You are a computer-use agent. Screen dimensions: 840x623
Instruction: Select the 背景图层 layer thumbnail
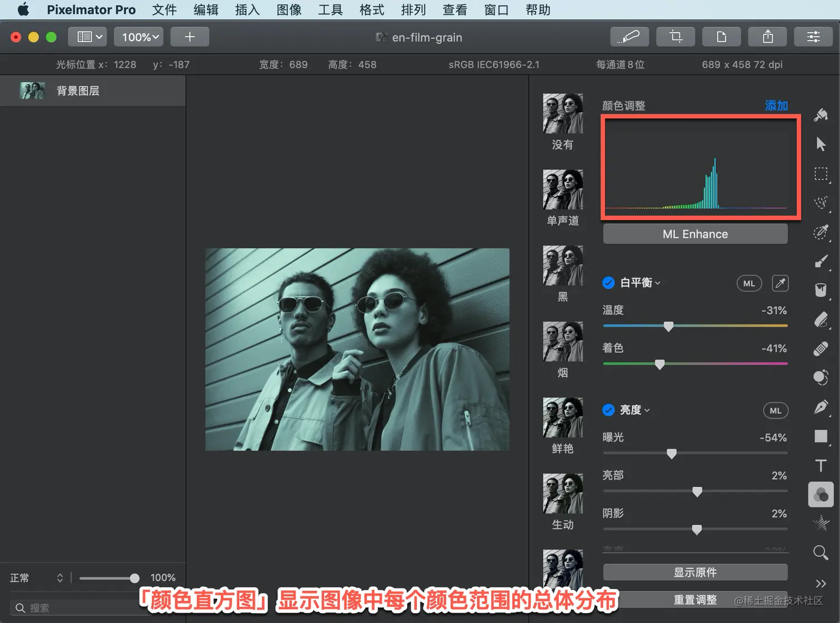(x=32, y=91)
